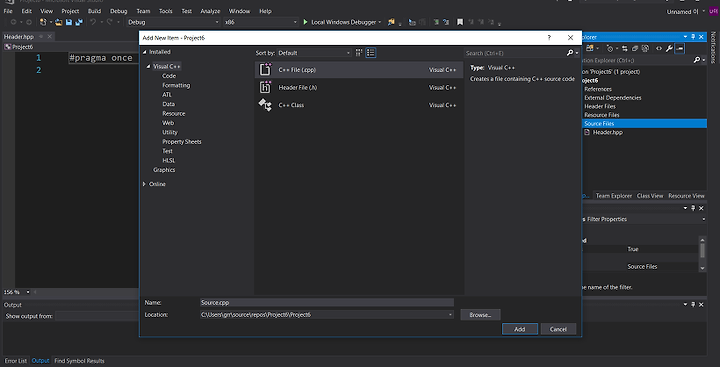Open the File menu
The width and height of the screenshot is (720, 367).
click(x=8, y=11)
